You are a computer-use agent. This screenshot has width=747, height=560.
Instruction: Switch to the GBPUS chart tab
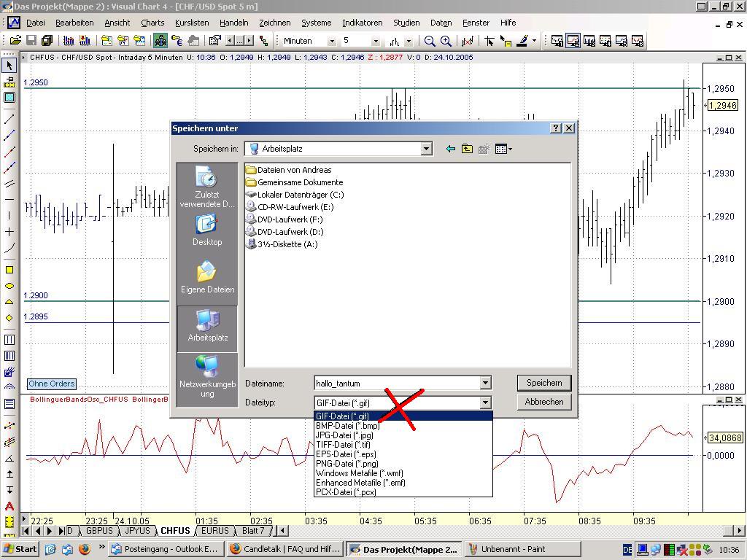coord(100,531)
